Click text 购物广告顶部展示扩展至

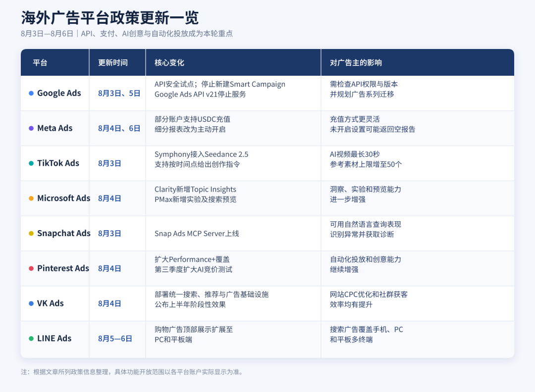tap(194, 330)
